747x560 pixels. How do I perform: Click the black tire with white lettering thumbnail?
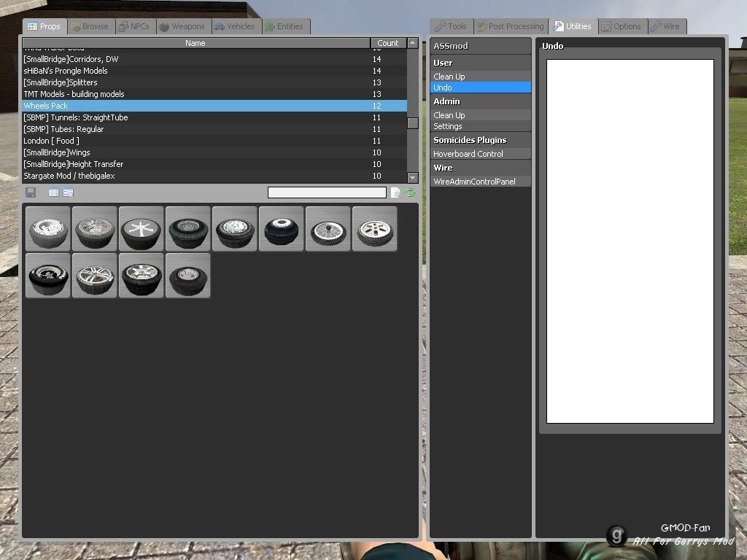pyautogui.click(x=47, y=275)
